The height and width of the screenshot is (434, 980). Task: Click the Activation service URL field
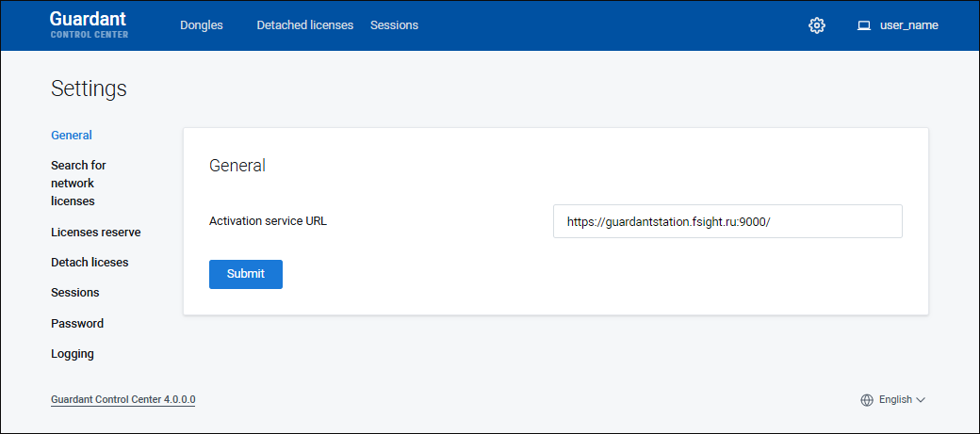point(727,222)
